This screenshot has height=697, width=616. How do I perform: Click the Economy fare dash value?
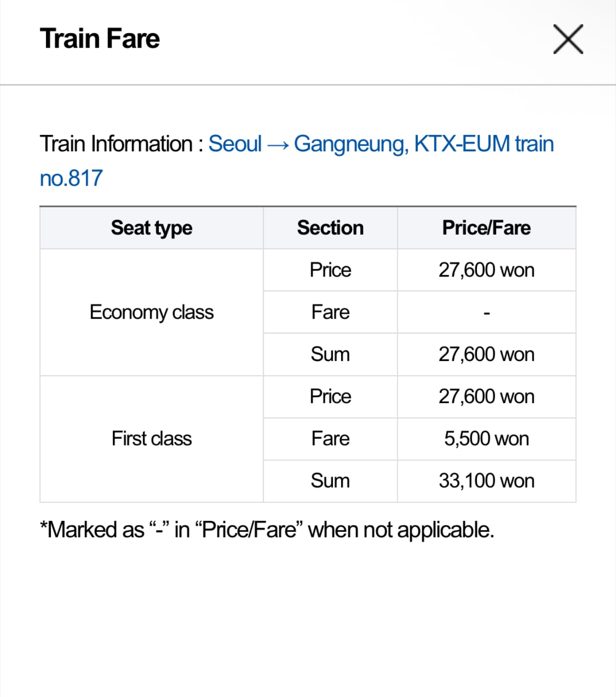(486, 313)
